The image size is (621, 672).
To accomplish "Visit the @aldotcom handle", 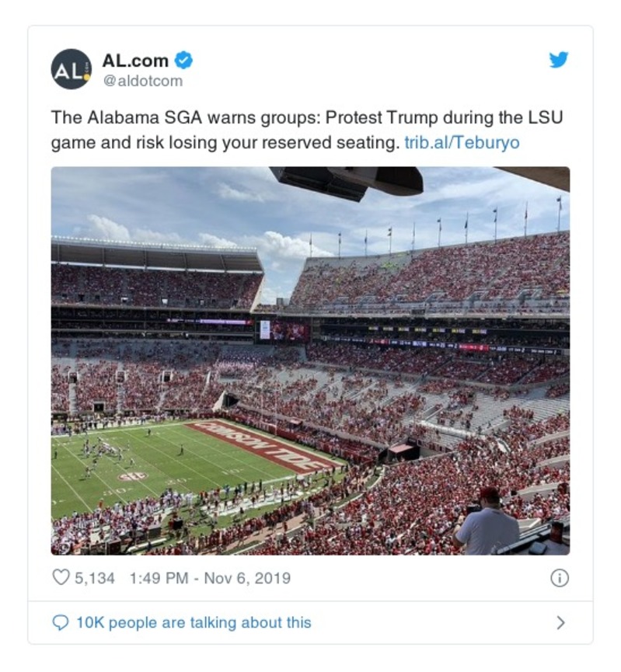I will (x=142, y=80).
